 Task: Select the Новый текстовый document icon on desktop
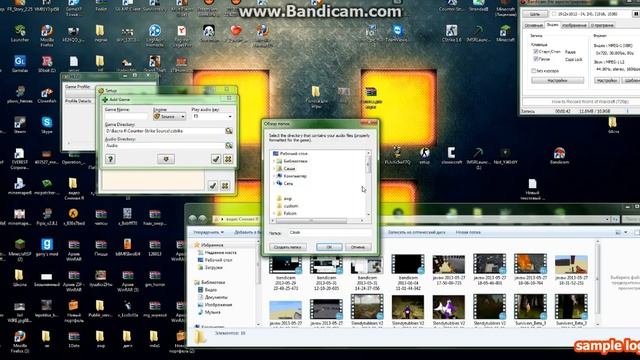pyautogui.click(x=532, y=189)
